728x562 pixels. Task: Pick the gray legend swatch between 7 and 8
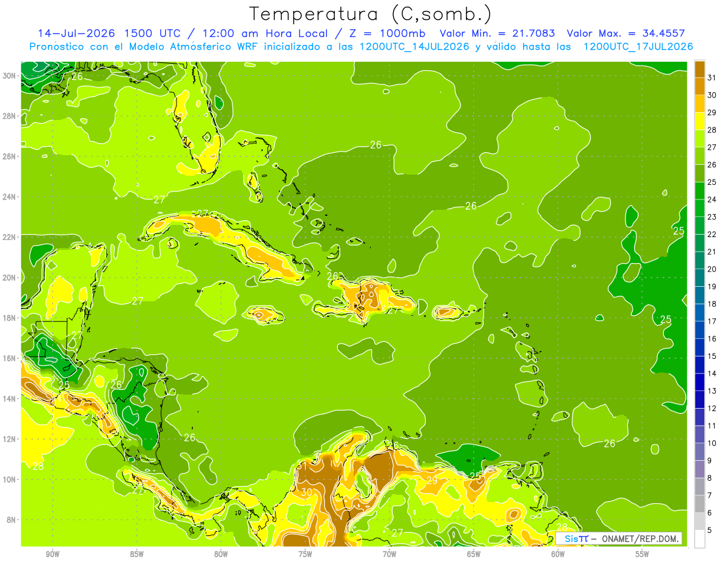699,486
